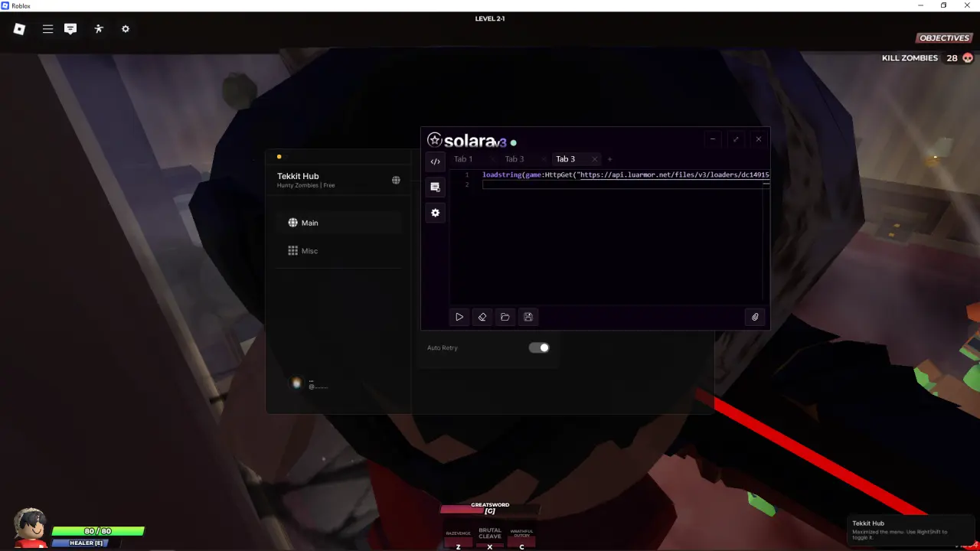Add a new script tab in Solara
The height and width of the screenshot is (551, 980).
pos(609,159)
